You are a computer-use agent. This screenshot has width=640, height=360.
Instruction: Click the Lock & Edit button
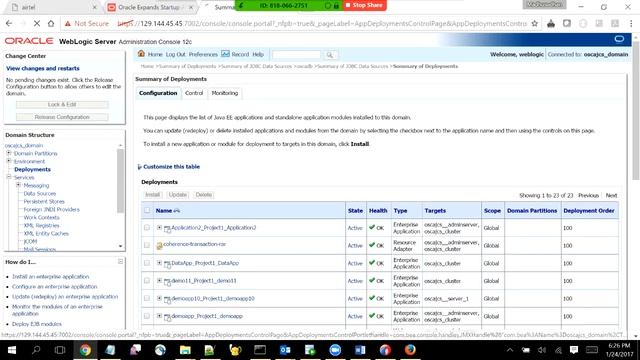pos(62,104)
